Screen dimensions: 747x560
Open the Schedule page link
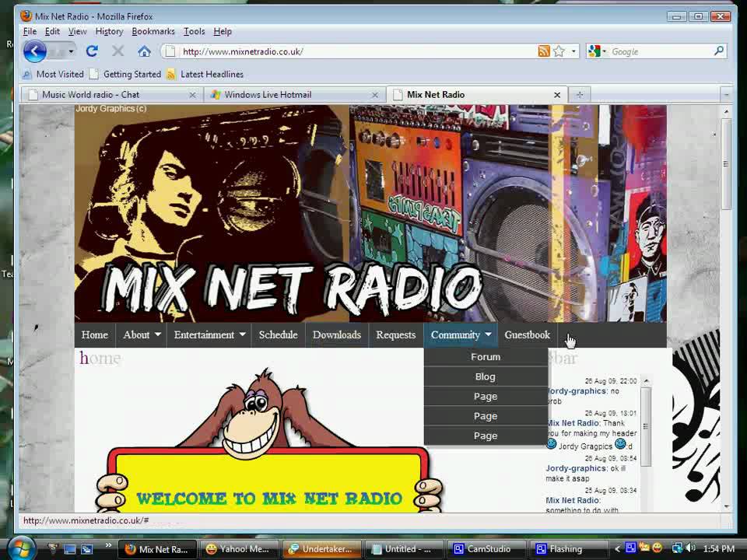pyautogui.click(x=279, y=334)
